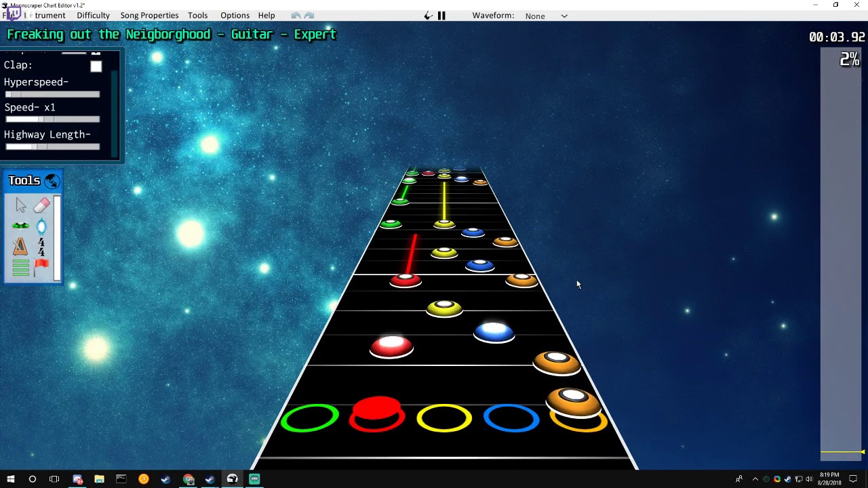Select the red flag event tool
The width and height of the screenshot is (868, 488).
(x=41, y=268)
